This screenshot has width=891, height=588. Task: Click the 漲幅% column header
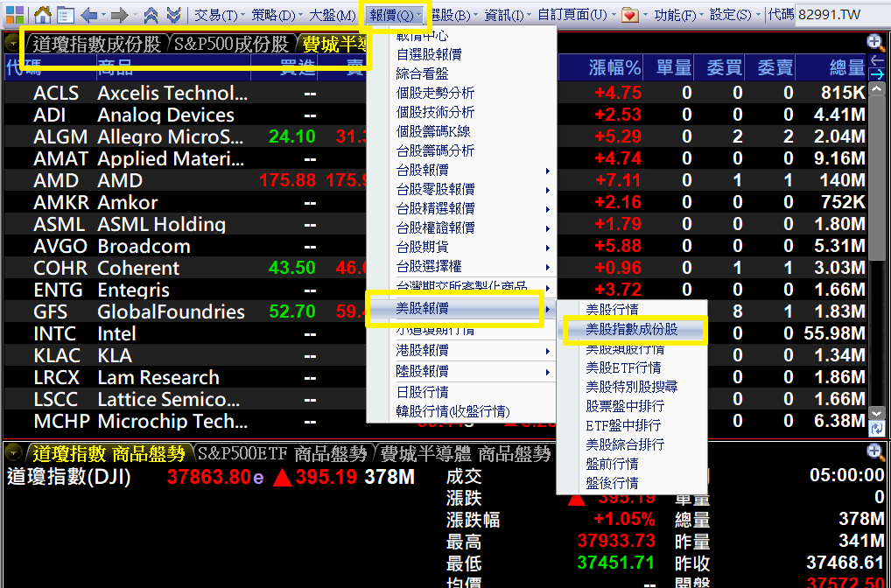(614, 67)
